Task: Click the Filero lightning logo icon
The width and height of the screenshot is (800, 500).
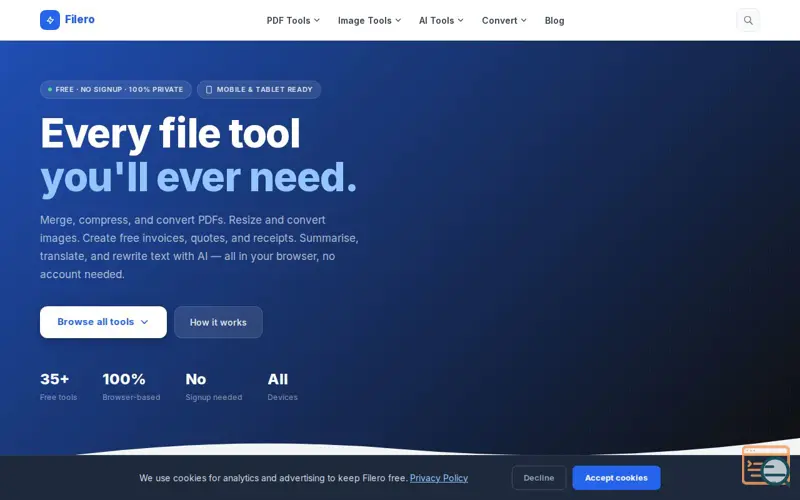Action: pos(50,20)
